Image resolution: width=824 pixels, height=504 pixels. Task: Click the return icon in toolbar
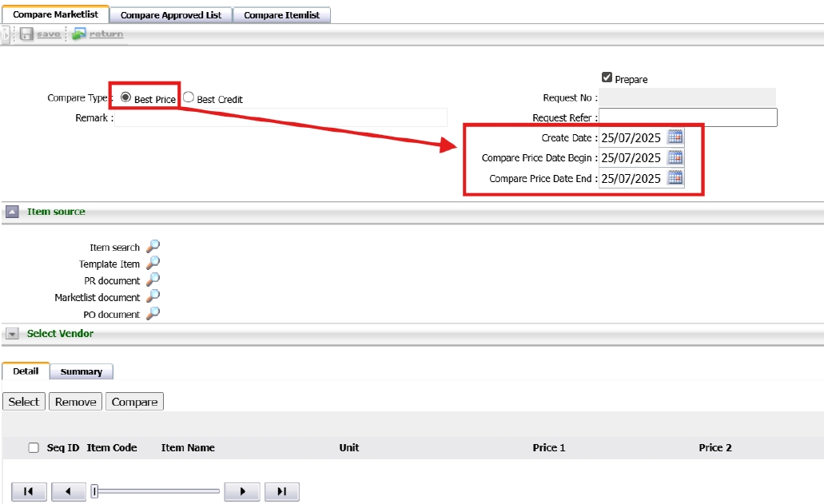pyautogui.click(x=78, y=34)
